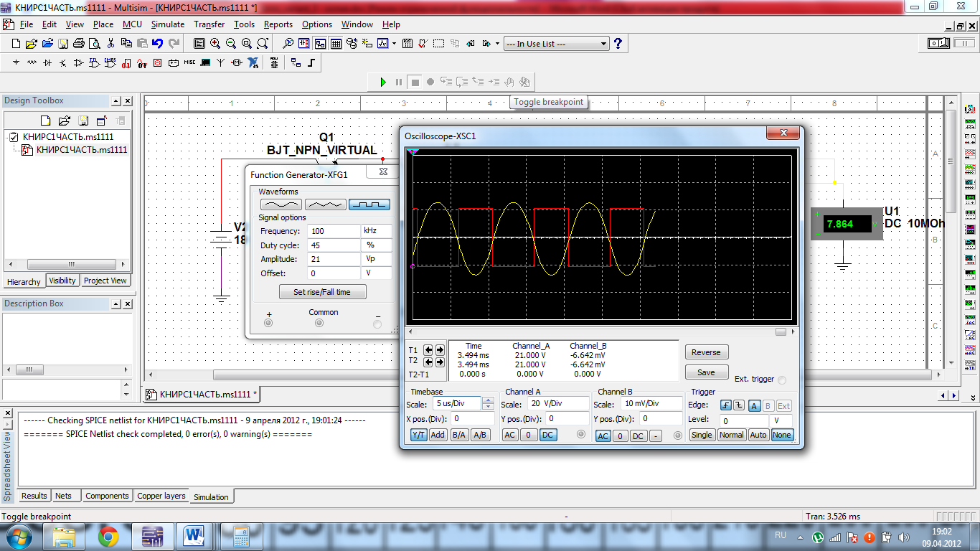Place a Transistor component
This screenshot has height=551, width=980.
(x=63, y=63)
